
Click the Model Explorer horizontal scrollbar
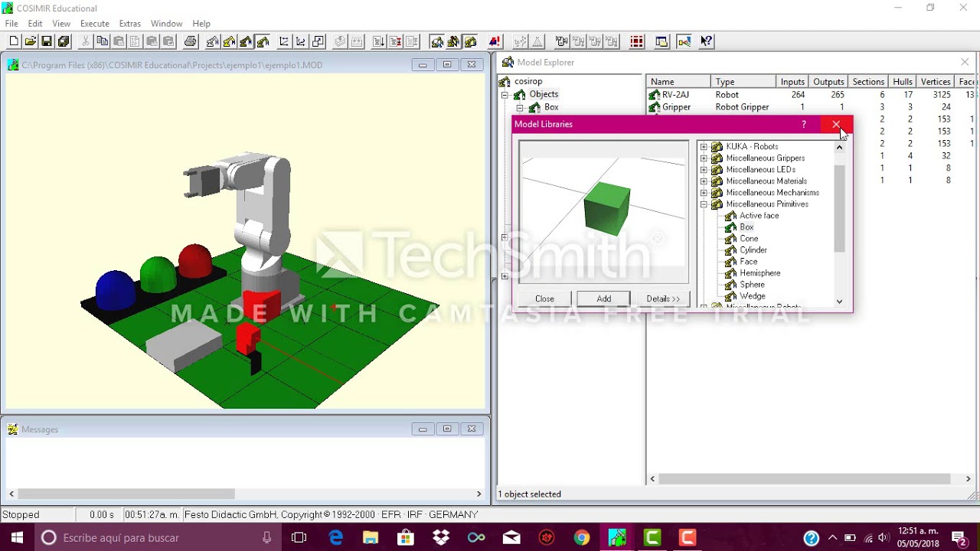point(812,479)
